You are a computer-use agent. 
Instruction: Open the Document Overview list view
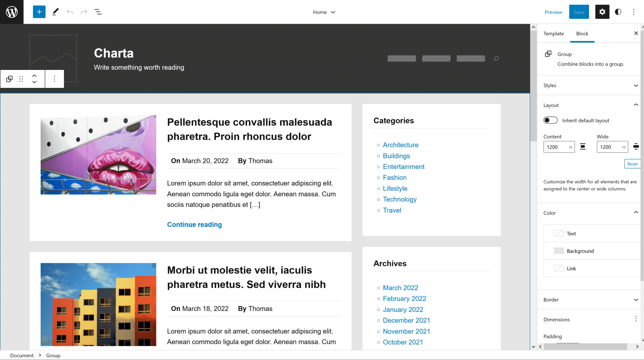click(98, 12)
